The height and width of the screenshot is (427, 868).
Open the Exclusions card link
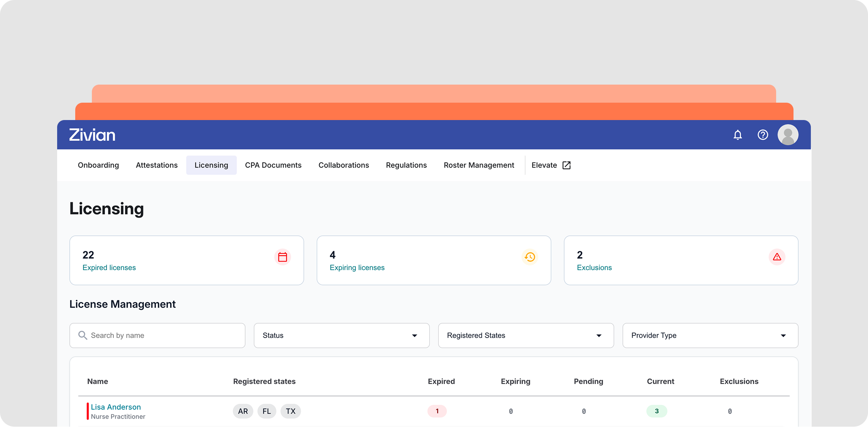coord(594,268)
